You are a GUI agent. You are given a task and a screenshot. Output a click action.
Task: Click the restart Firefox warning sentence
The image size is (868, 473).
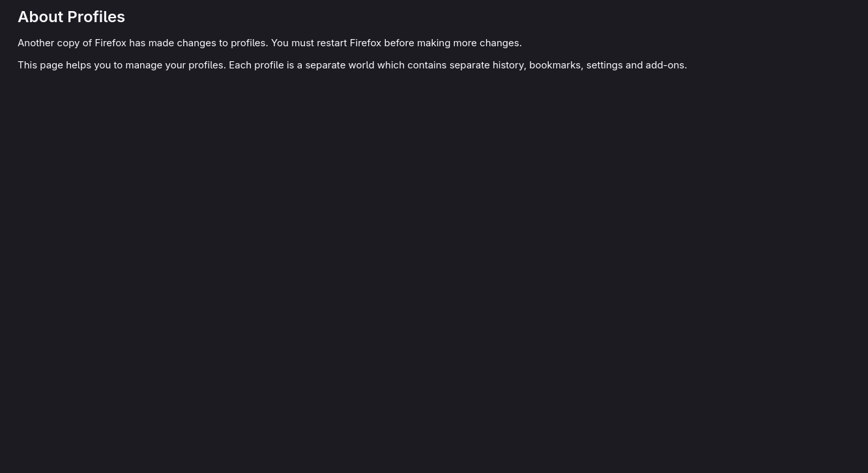(x=269, y=43)
